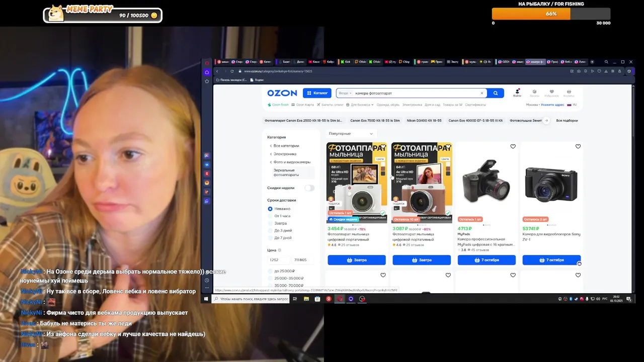Click the OZON logo
Screen dimensions: 644x362
pyautogui.click(x=282, y=93)
